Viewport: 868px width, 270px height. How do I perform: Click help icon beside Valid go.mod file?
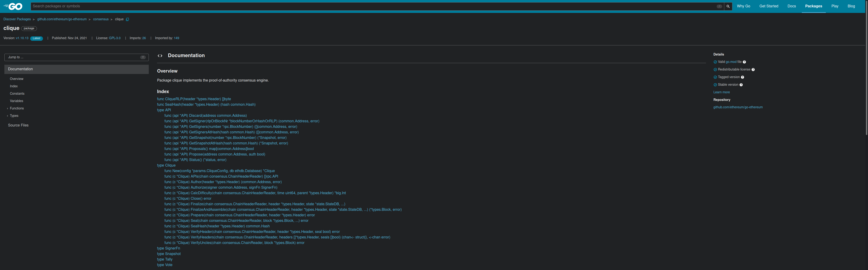[744, 62]
